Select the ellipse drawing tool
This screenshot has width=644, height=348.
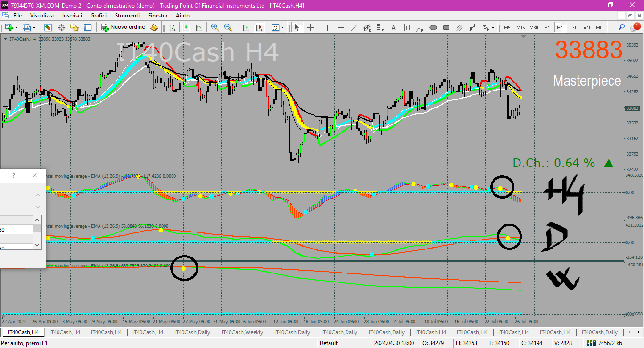[433, 27]
